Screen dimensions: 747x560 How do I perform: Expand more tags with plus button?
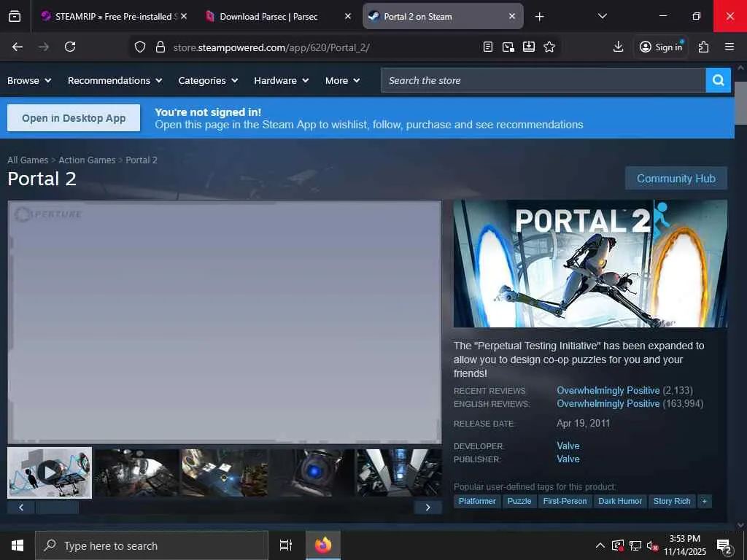704,501
